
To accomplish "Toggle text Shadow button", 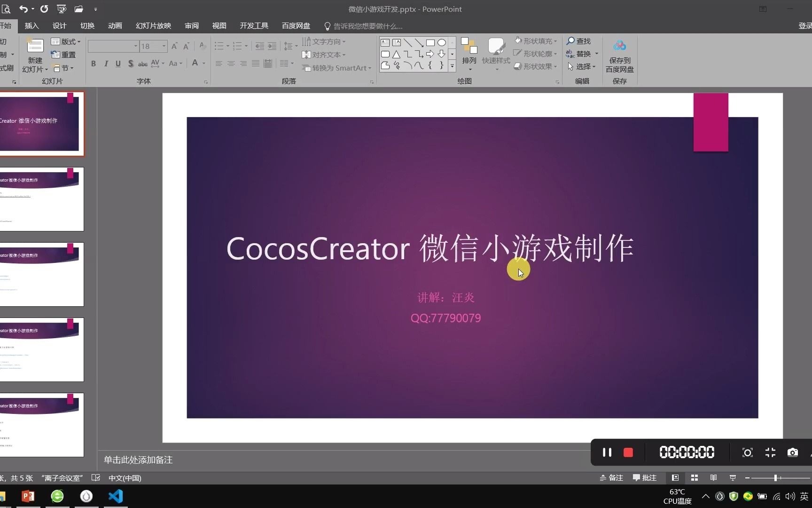I will [131, 63].
